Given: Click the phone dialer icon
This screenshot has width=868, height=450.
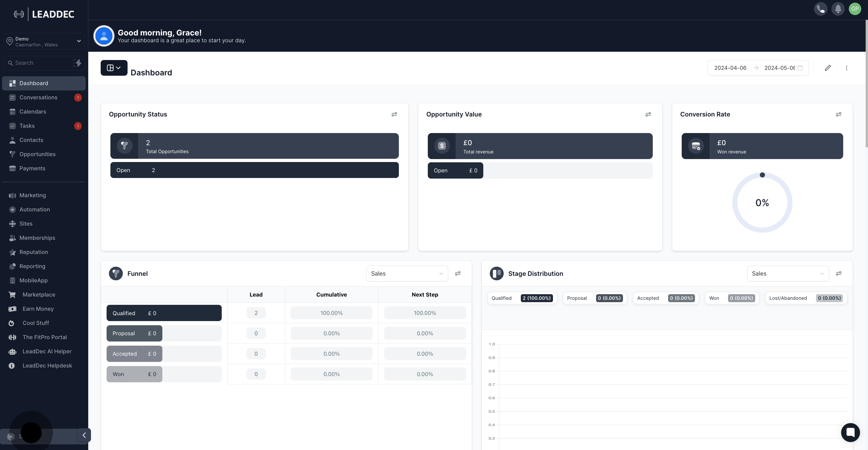Looking at the screenshot, I should (x=820, y=9).
